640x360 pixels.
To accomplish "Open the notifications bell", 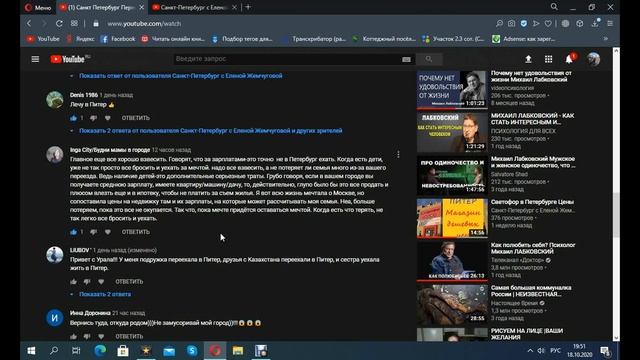I will pos(569,59).
